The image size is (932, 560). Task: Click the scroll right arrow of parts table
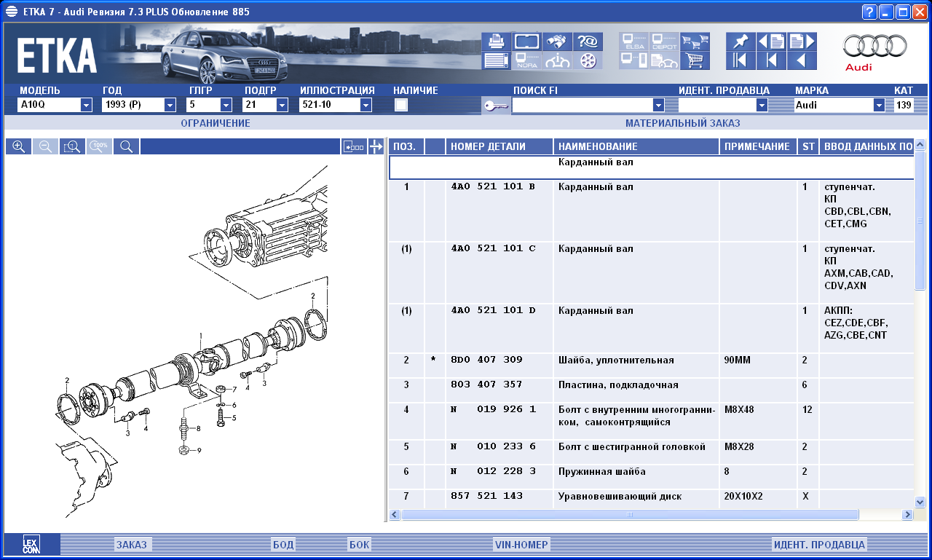[x=907, y=515]
